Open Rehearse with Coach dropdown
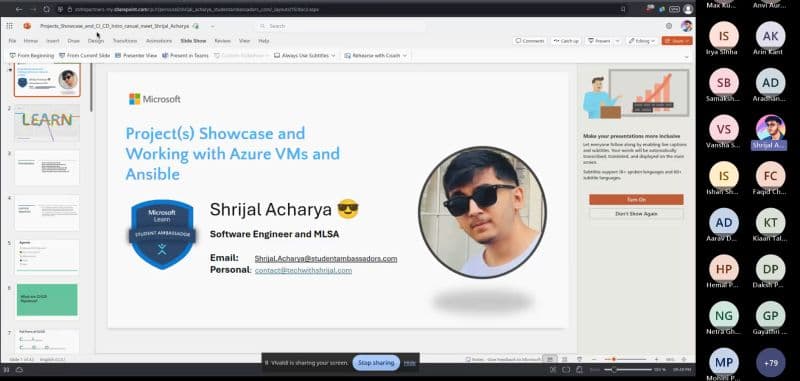The height and width of the screenshot is (381, 800). [376, 55]
